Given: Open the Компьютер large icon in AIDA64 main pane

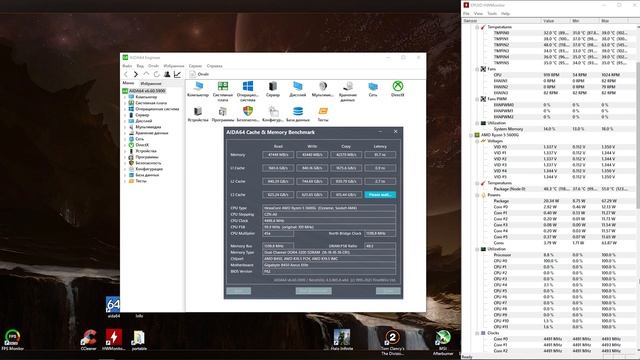Looking at the screenshot, I should point(198,89).
